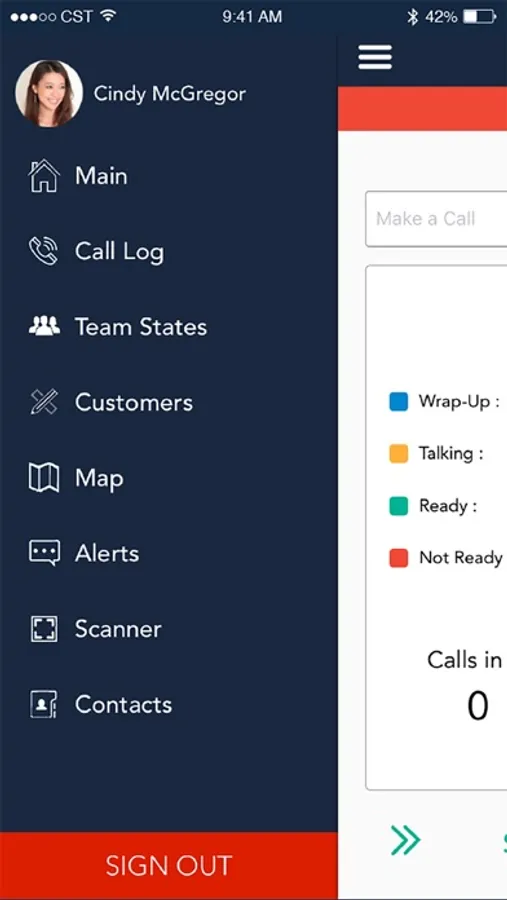This screenshot has width=507, height=900.
Task: Tap the Scanner frame icon
Action: click(44, 629)
